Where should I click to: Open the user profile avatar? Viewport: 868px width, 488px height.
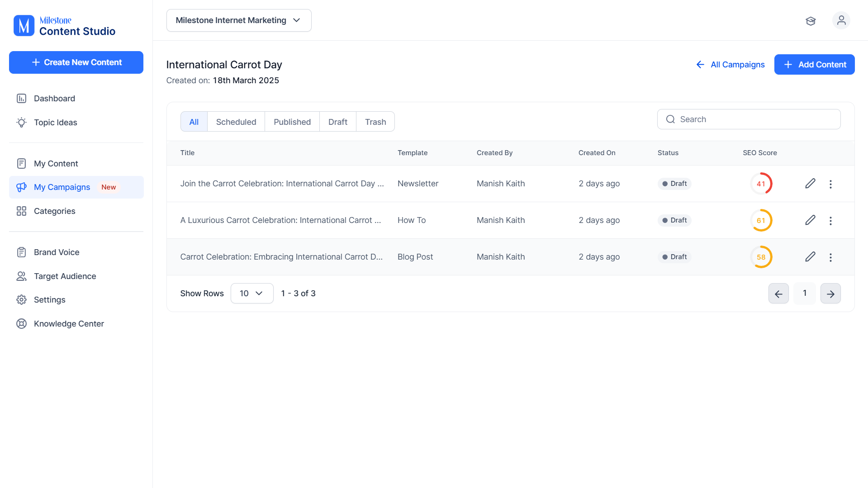(841, 20)
